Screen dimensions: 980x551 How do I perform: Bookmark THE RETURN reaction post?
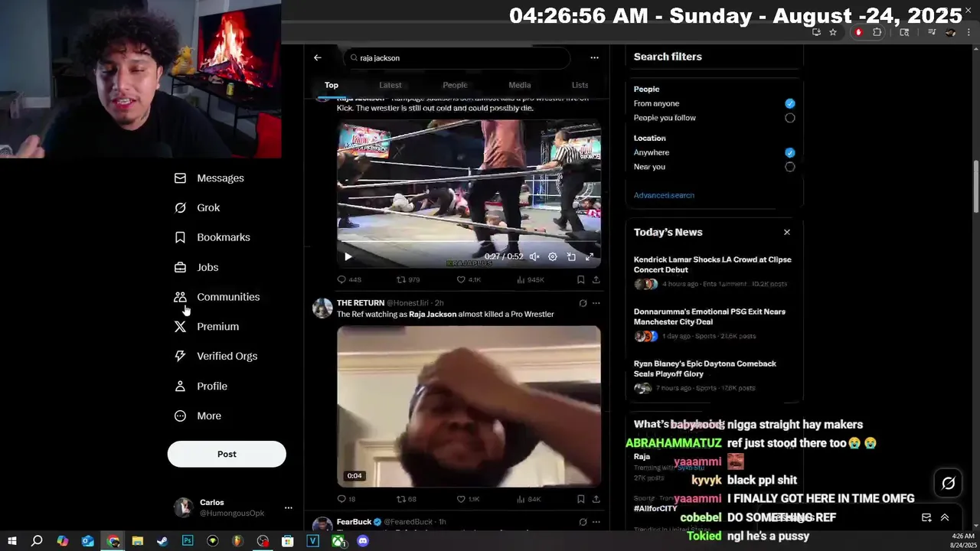[x=581, y=499]
